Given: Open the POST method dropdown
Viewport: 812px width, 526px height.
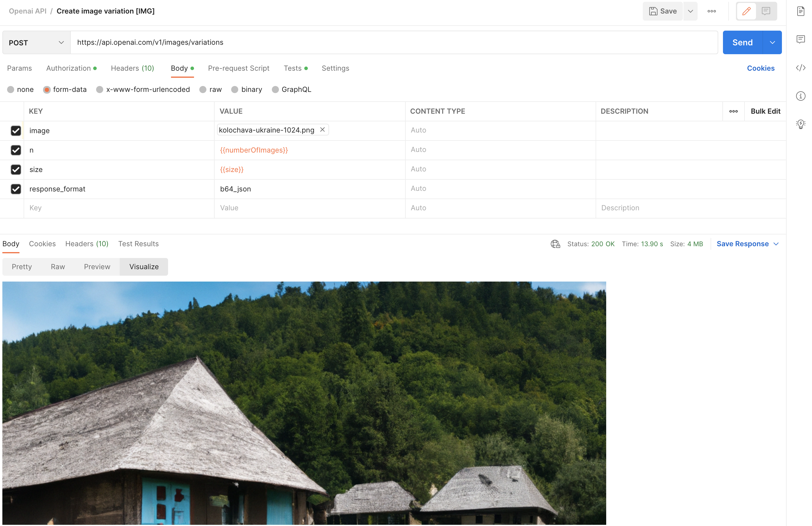Looking at the screenshot, I should [x=35, y=42].
